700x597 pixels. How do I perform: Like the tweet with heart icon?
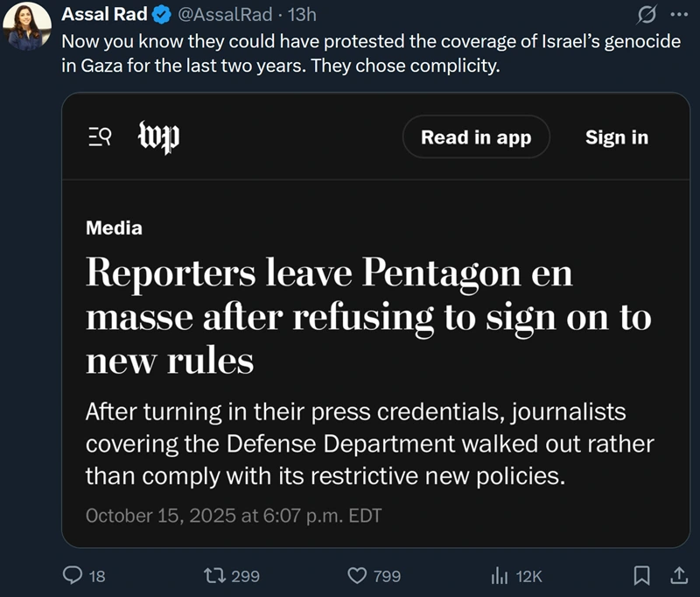[356, 575]
